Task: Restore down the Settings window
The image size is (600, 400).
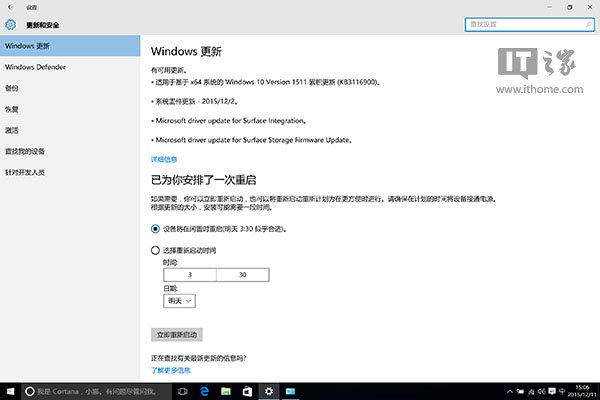Action: 570,7
